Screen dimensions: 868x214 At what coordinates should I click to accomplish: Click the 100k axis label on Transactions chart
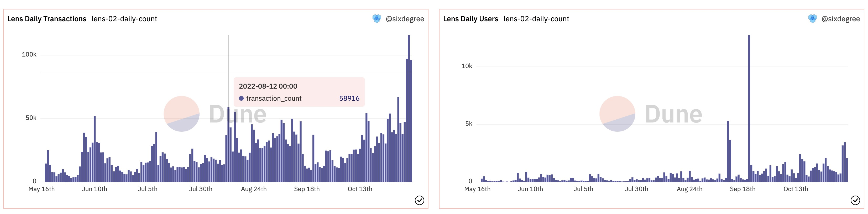tap(29, 55)
